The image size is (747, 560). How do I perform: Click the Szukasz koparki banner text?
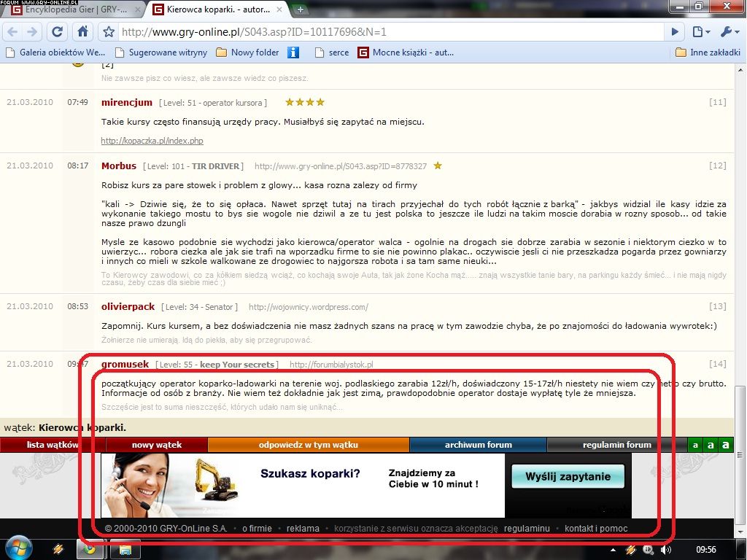click(x=310, y=474)
